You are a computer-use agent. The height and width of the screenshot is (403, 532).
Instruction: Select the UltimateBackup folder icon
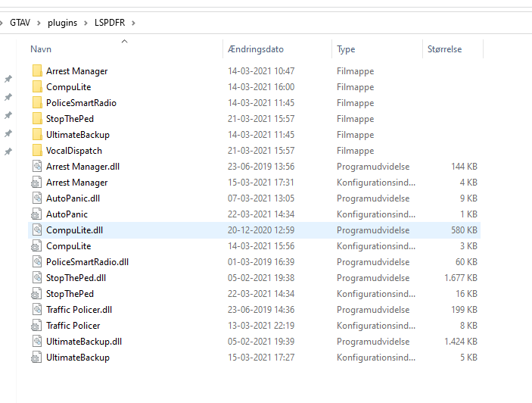pyautogui.click(x=37, y=135)
